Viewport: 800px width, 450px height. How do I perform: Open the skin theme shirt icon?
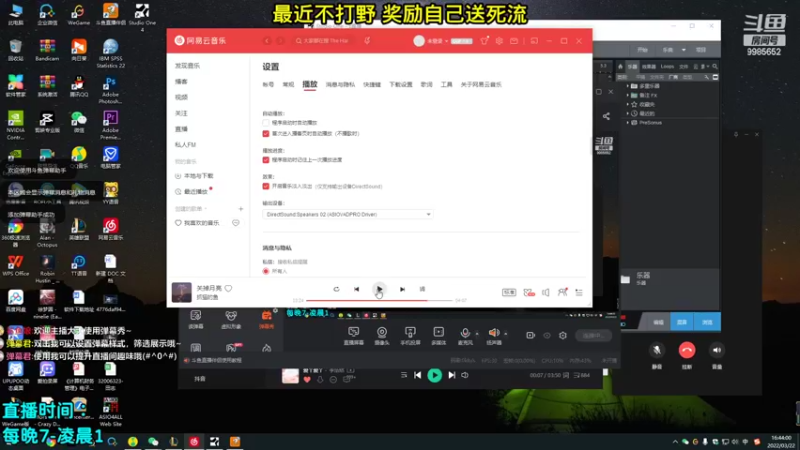click(484, 41)
